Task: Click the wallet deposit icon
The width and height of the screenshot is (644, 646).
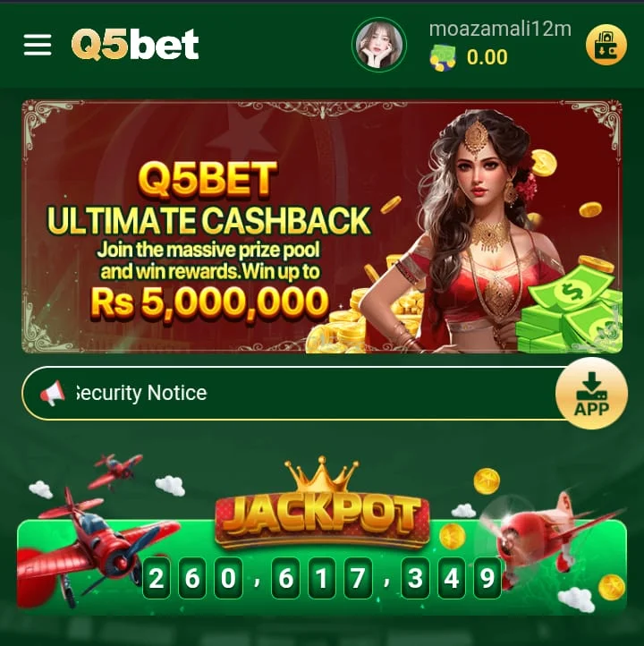Action: pos(606,45)
